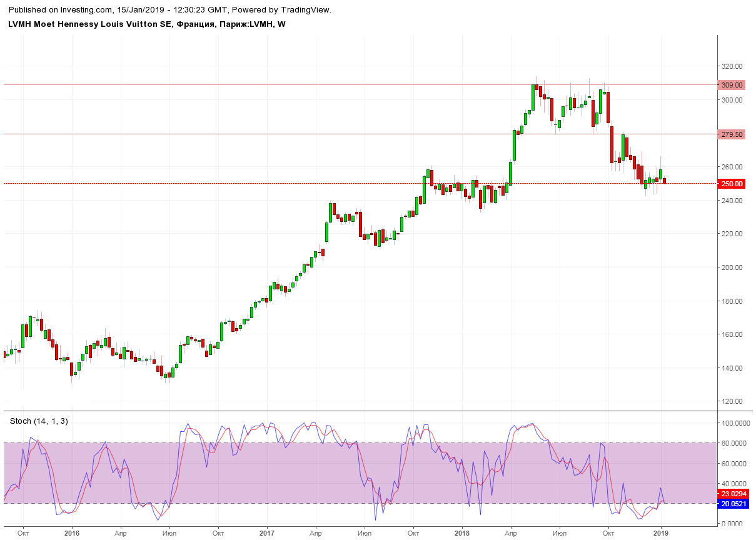This screenshot has height=540, width=756.
Task: Click the Stoch (14, 1, 3) indicator label
Action: pyautogui.click(x=39, y=421)
